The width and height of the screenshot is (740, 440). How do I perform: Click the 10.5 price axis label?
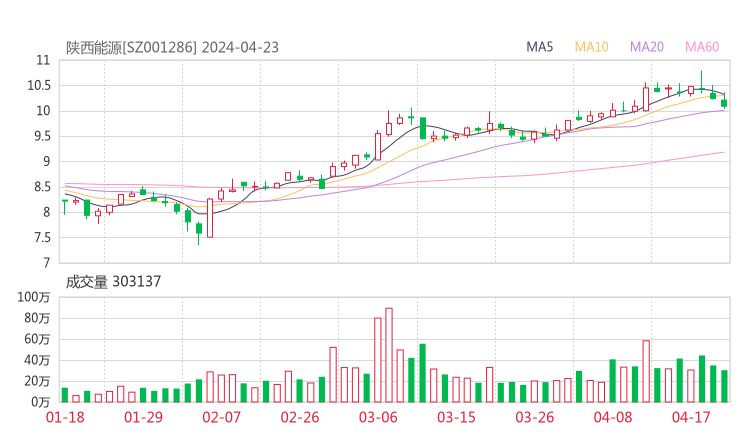pyautogui.click(x=39, y=85)
